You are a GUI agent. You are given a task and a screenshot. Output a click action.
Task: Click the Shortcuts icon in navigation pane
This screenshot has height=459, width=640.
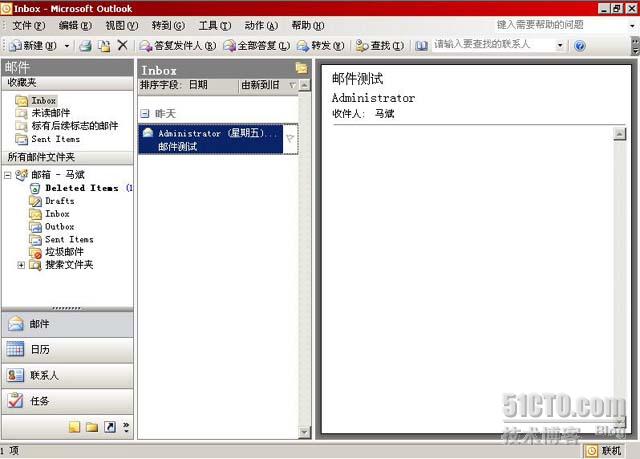[x=109, y=427]
